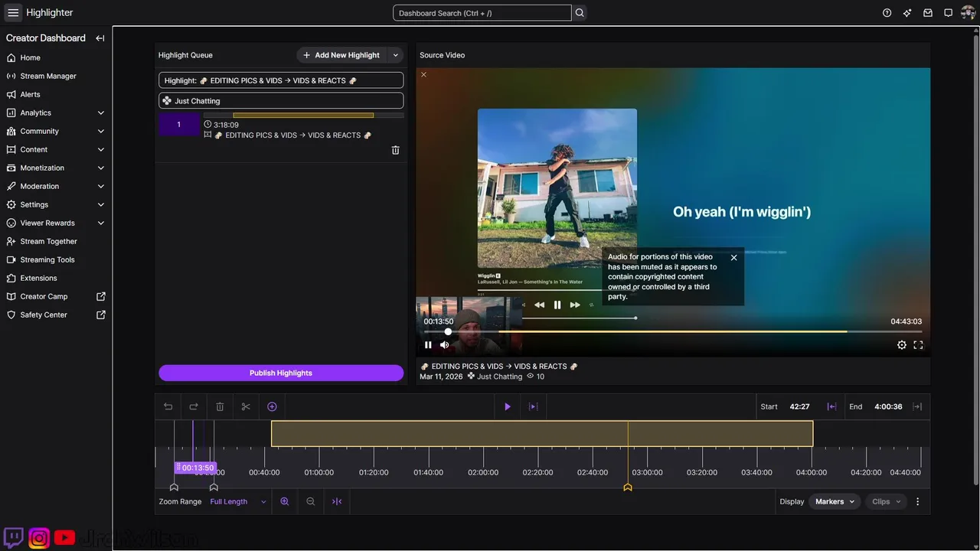Open video player settings gear
The image size is (980, 551).
(x=902, y=345)
